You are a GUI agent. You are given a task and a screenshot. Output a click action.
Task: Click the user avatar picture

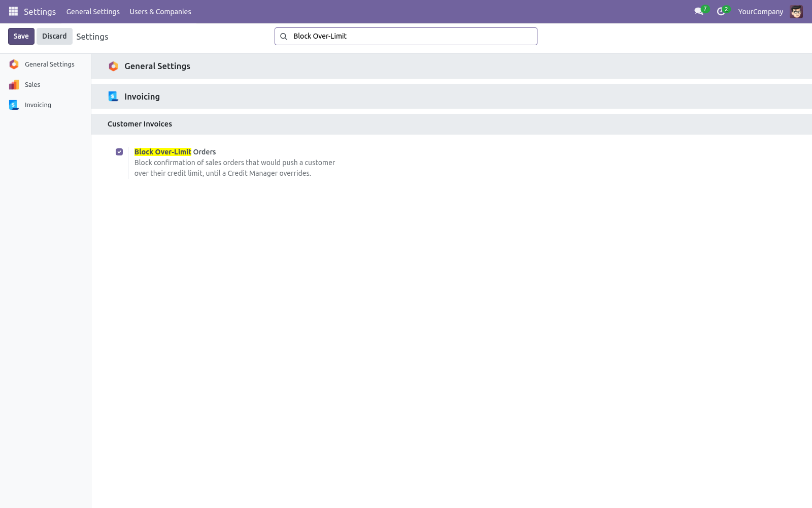coord(796,12)
